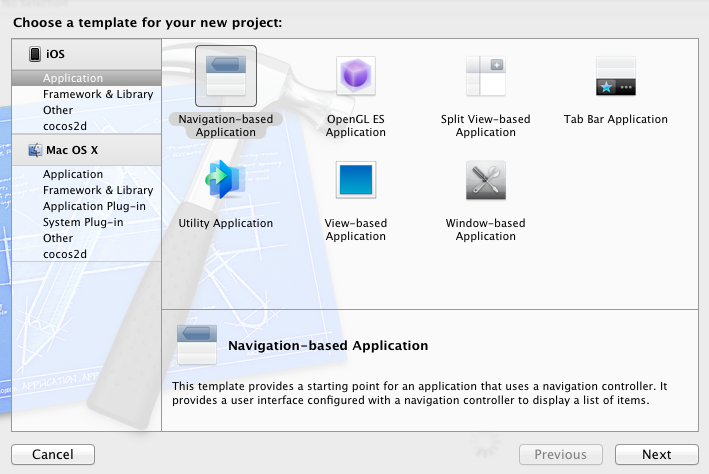Select System Plug-in category
The width and height of the screenshot is (709, 474).
86,222
